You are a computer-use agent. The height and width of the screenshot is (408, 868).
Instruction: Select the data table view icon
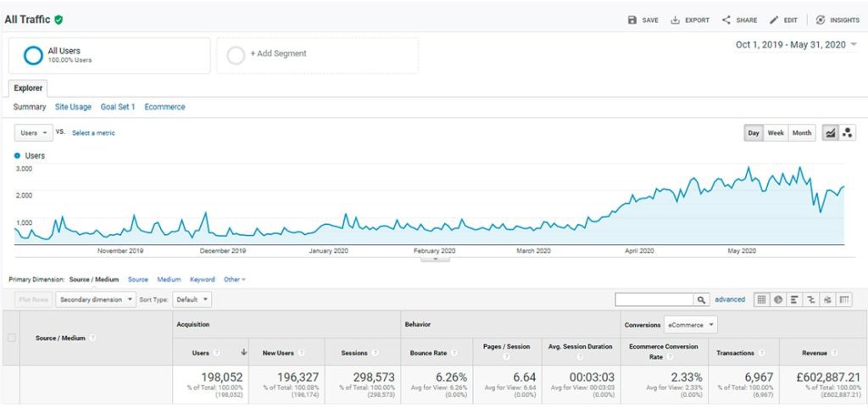[761, 299]
